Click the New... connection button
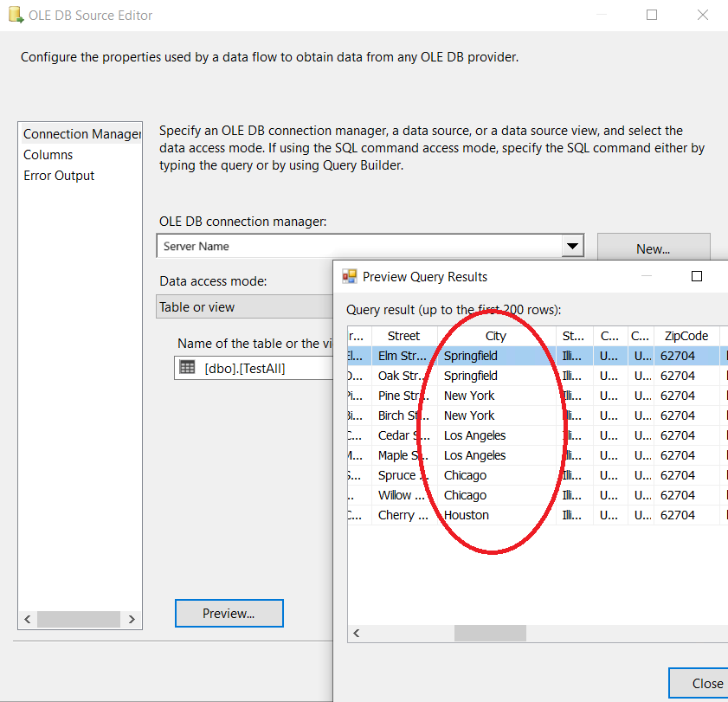 (x=653, y=248)
